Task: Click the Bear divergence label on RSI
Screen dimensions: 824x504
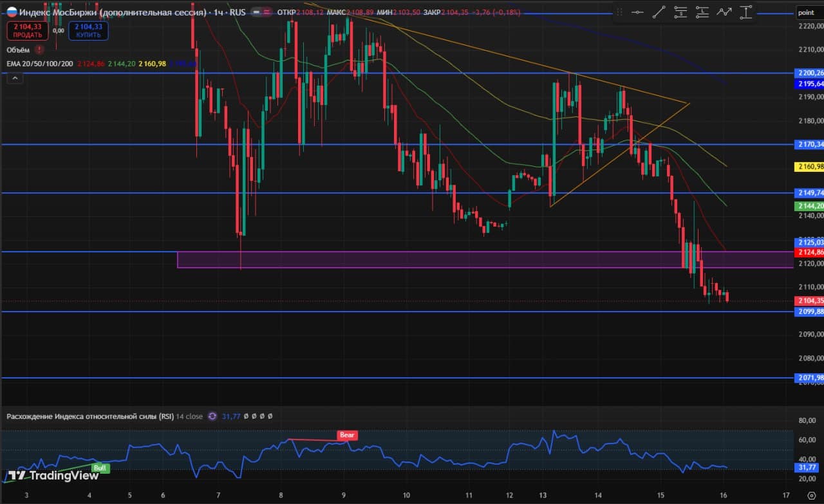Action: (x=347, y=435)
